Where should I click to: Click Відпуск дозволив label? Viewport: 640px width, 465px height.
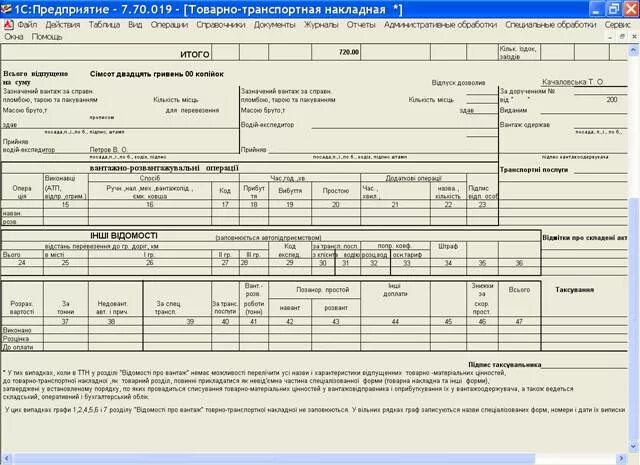(x=458, y=83)
